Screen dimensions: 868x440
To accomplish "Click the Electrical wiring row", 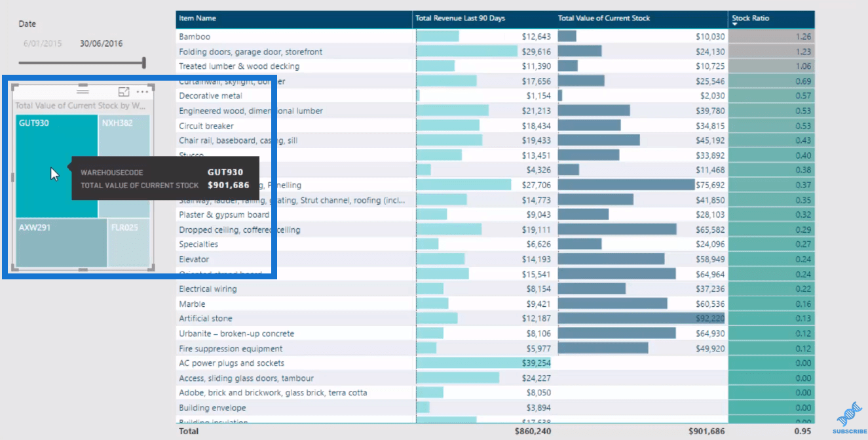I will (x=495, y=289).
